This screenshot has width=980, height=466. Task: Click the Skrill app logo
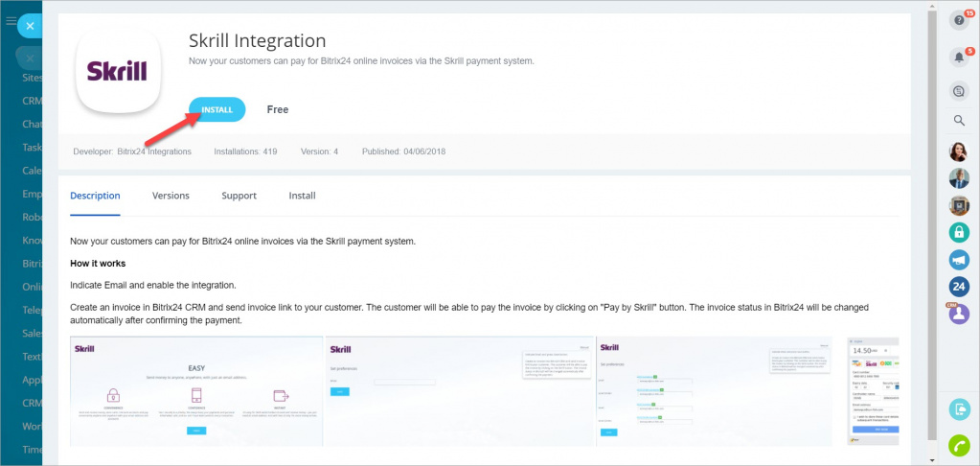tap(117, 72)
